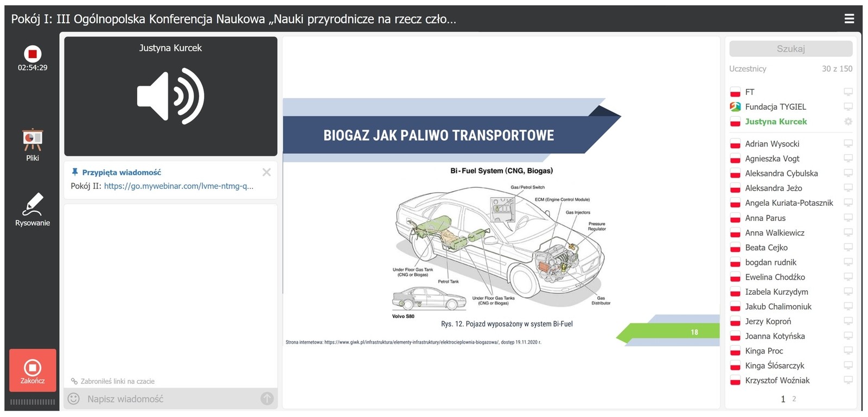The width and height of the screenshot is (868, 417).
Task: Close the pinned message
Action: coord(266,172)
